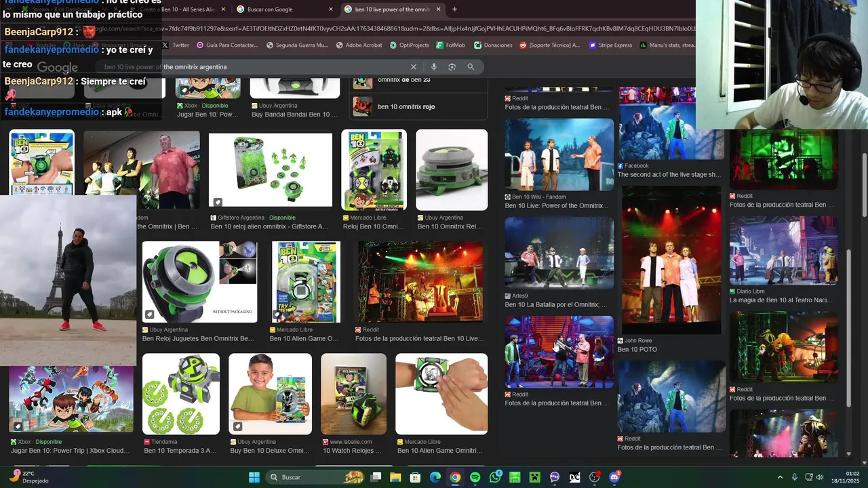This screenshot has width=868, height=488.
Task: Open volume control in system tray
Action: pyautogui.click(x=820, y=477)
